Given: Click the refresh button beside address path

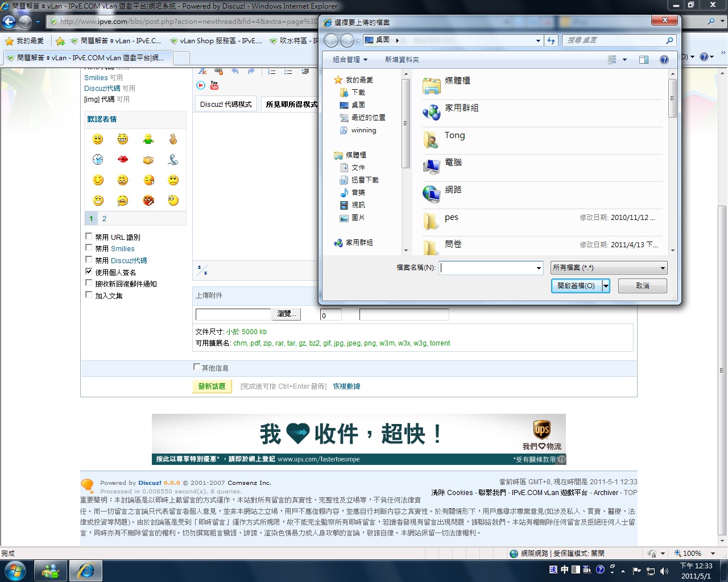Looking at the screenshot, I should (551, 40).
